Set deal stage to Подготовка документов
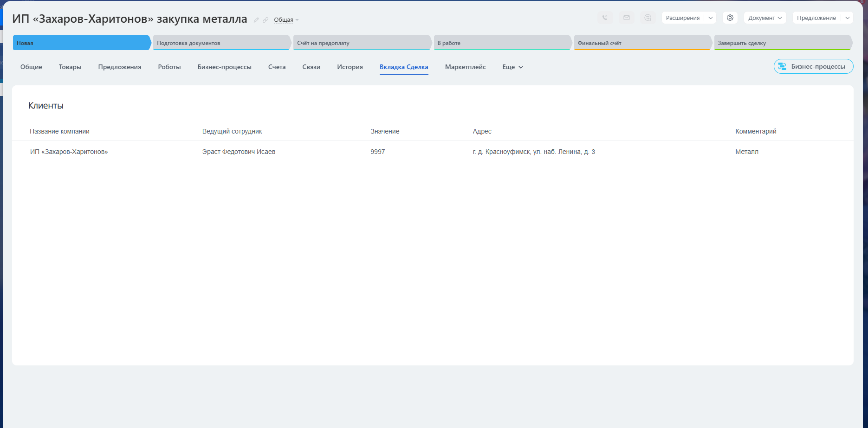 [221, 43]
